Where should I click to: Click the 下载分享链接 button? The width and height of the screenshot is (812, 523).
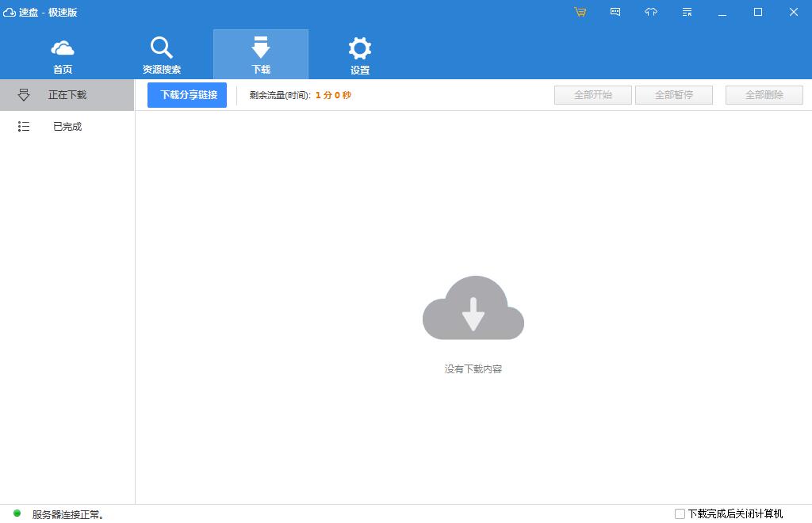click(x=186, y=94)
